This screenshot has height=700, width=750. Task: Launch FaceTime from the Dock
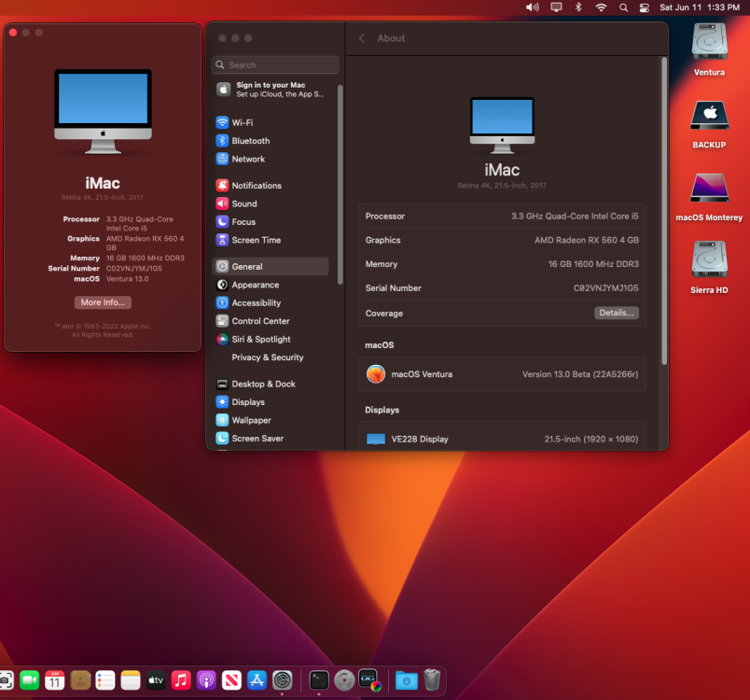pyautogui.click(x=30, y=679)
